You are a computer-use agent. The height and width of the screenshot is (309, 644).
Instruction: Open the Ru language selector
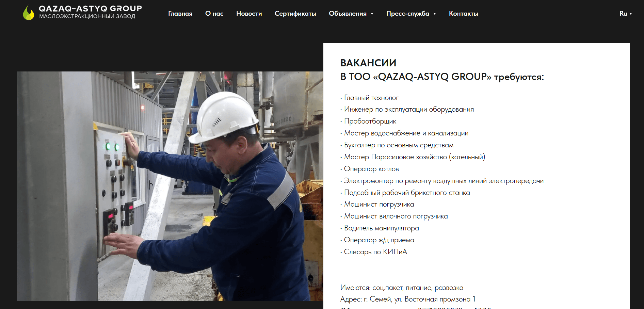[626, 14]
